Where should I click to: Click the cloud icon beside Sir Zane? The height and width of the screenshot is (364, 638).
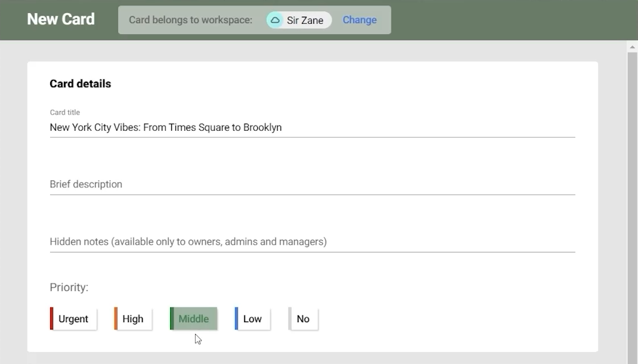(275, 20)
